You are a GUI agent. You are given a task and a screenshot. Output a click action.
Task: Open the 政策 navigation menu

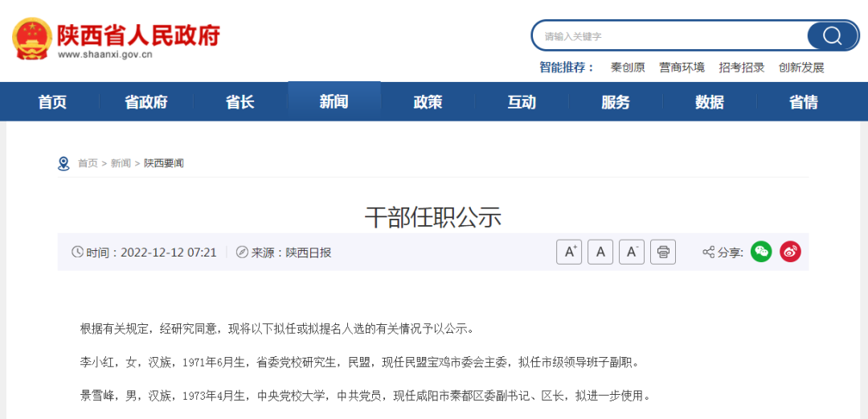(428, 102)
